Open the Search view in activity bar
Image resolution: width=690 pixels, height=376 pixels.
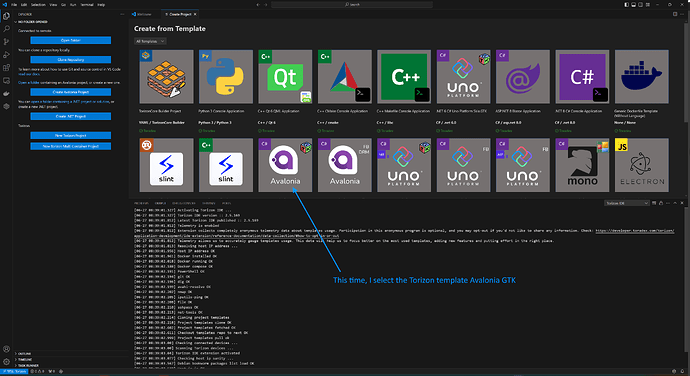(x=6, y=29)
